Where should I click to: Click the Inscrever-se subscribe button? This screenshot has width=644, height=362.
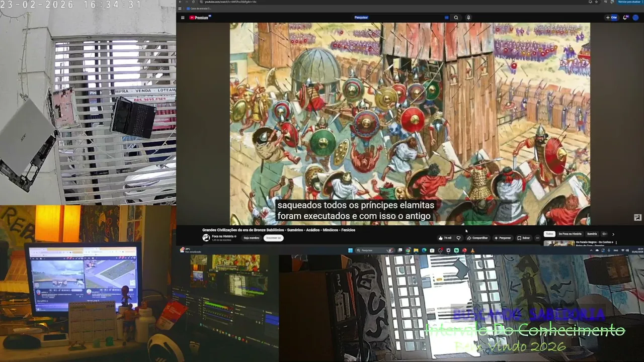273,238
